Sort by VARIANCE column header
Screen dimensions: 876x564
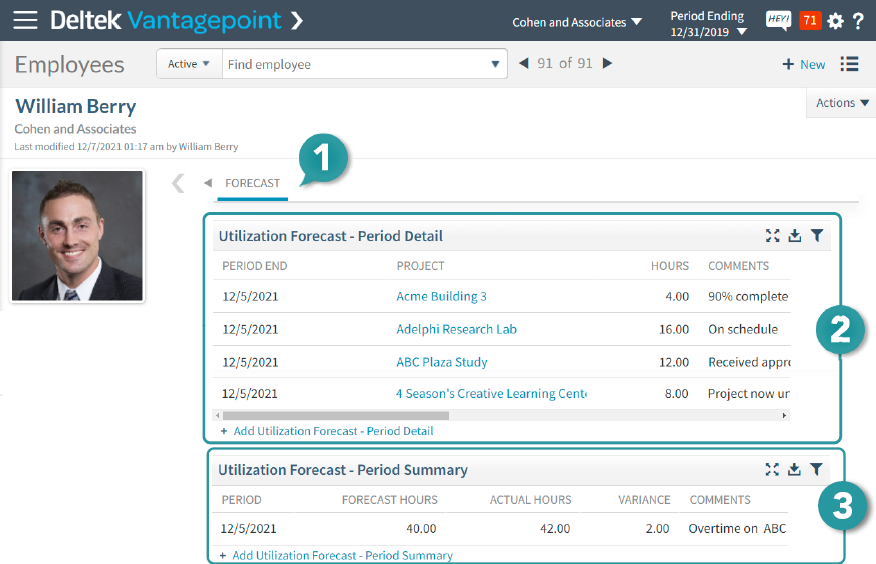[644, 500]
